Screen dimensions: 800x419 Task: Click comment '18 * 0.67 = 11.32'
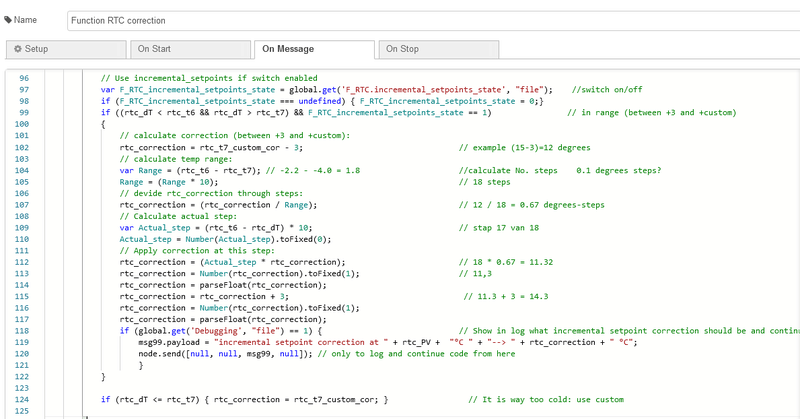click(506, 262)
